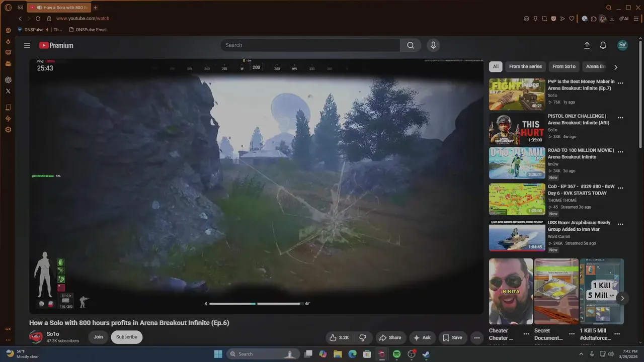
Task: Open options for CoD - EP 367 video
Action: pos(620,188)
